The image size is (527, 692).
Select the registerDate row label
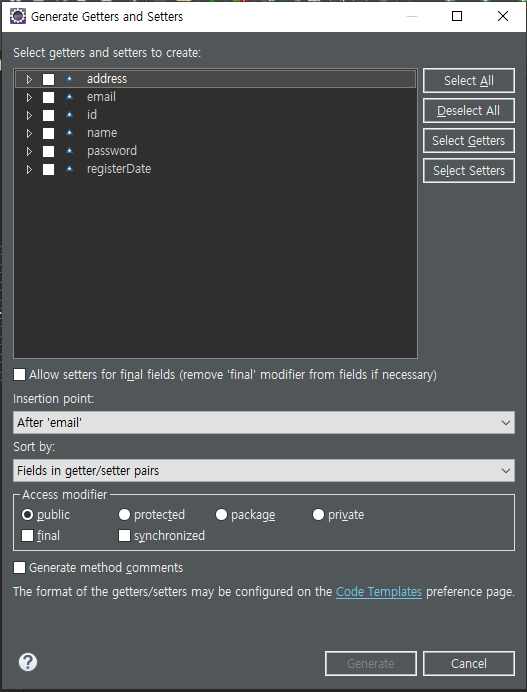[119, 169]
